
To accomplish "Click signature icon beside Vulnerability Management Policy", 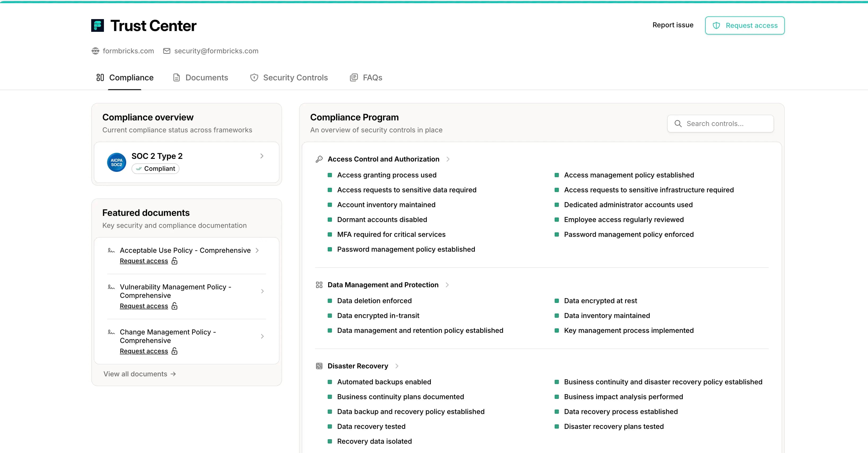I will pos(111,287).
